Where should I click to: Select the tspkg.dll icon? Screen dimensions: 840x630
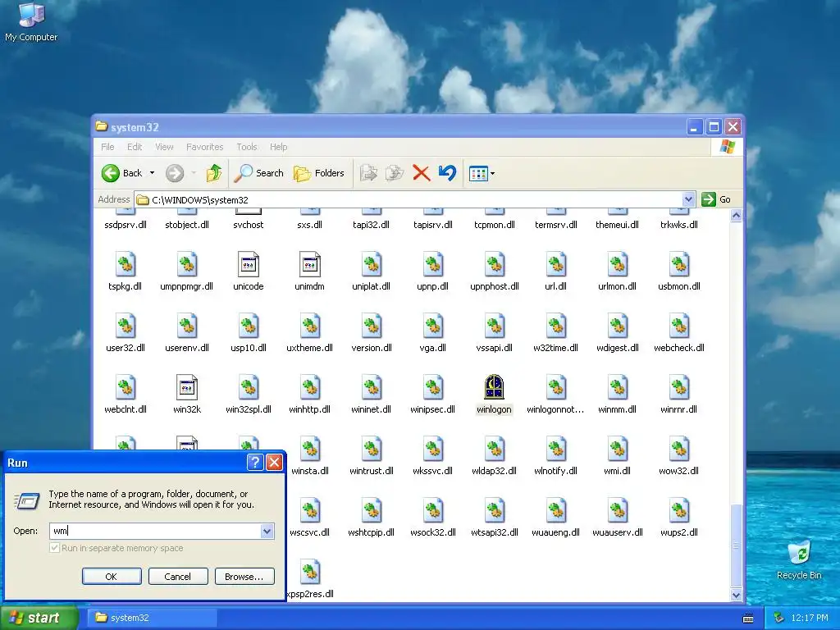(126, 265)
